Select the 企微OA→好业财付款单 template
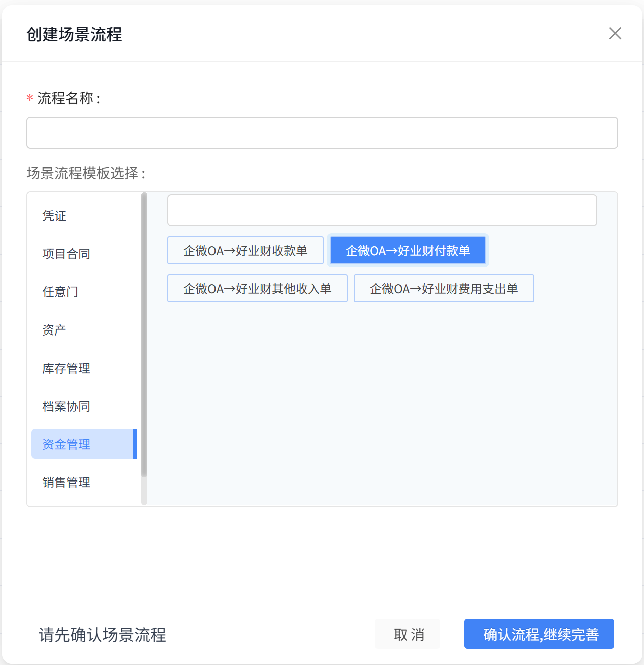The height and width of the screenshot is (665, 644). pos(407,251)
